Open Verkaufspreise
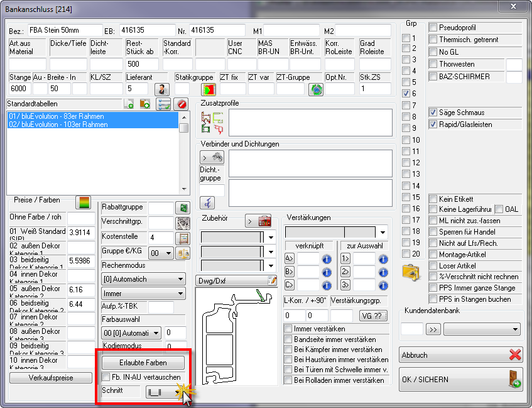This screenshot has height=408, width=532. point(51,378)
